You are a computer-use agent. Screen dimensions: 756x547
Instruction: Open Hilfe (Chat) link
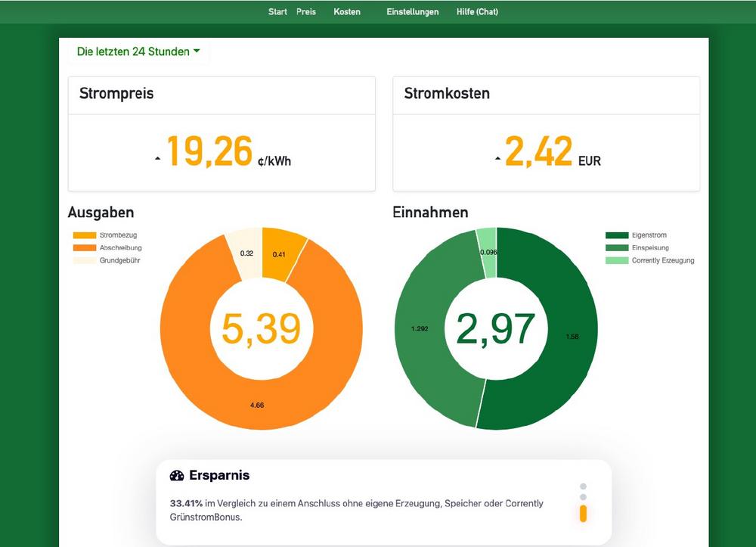tap(477, 12)
